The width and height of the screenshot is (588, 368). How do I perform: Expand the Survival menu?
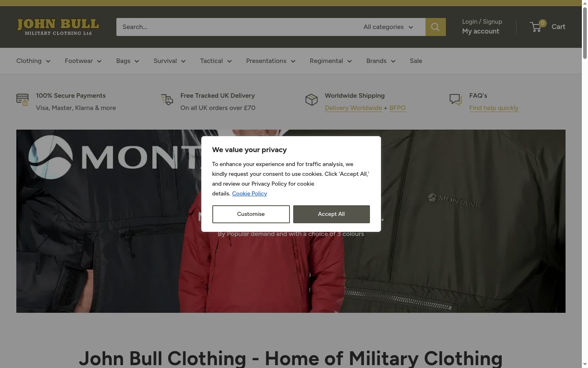coord(170,61)
